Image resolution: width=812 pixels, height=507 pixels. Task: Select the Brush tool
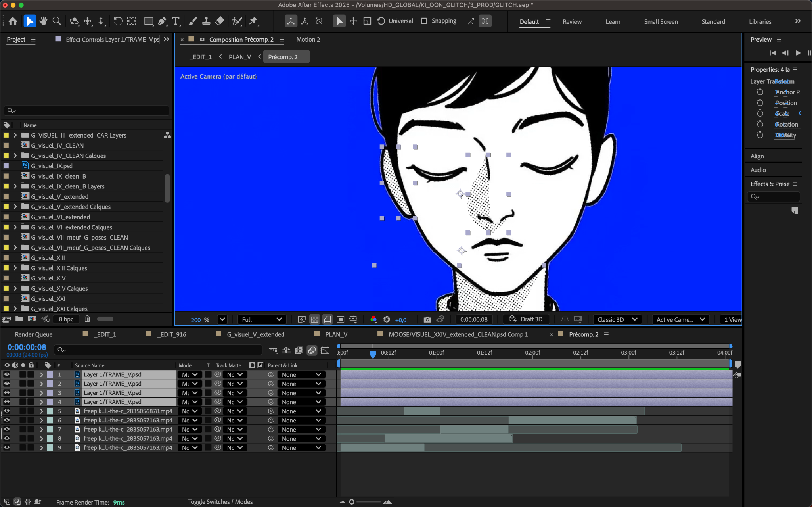pyautogui.click(x=193, y=21)
